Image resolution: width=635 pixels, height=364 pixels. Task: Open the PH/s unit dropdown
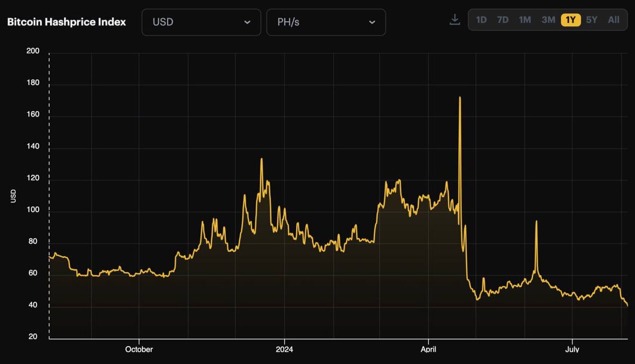click(326, 22)
